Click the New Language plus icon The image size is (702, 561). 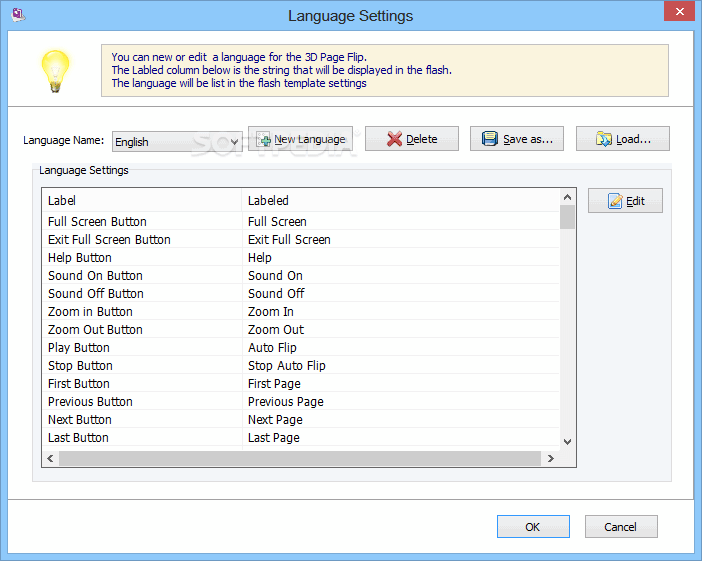263,140
